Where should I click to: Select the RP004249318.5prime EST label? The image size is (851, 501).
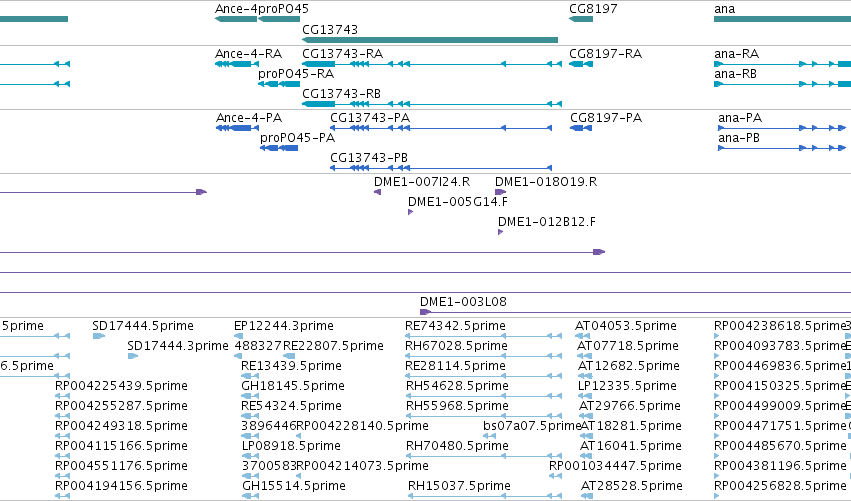coord(122,426)
